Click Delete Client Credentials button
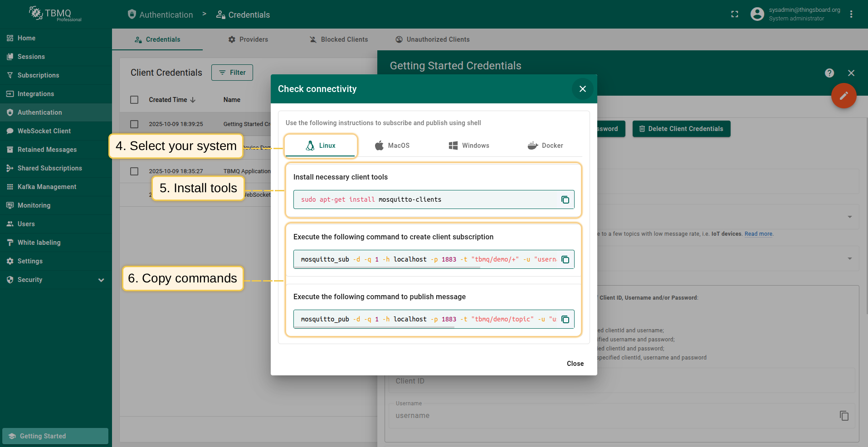The image size is (868, 447). pyautogui.click(x=681, y=129)
